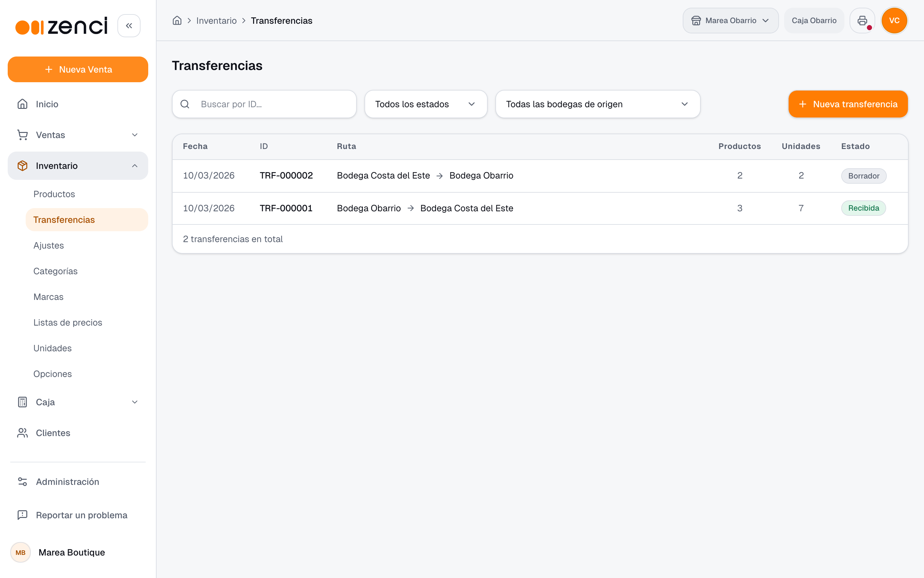Click the home icon in breadcrumb

click(177, 21)
